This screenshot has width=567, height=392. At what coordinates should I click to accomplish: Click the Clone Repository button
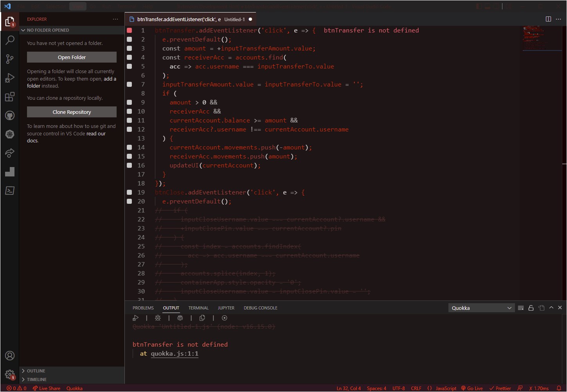tap(72, 112)
